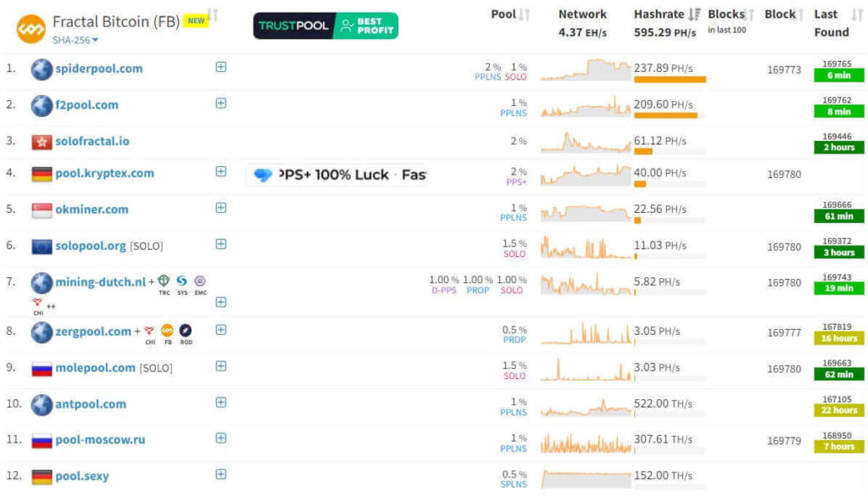Open the f2pool.com pool link
This screenshot has width=868, height=496.
point(86,105)
